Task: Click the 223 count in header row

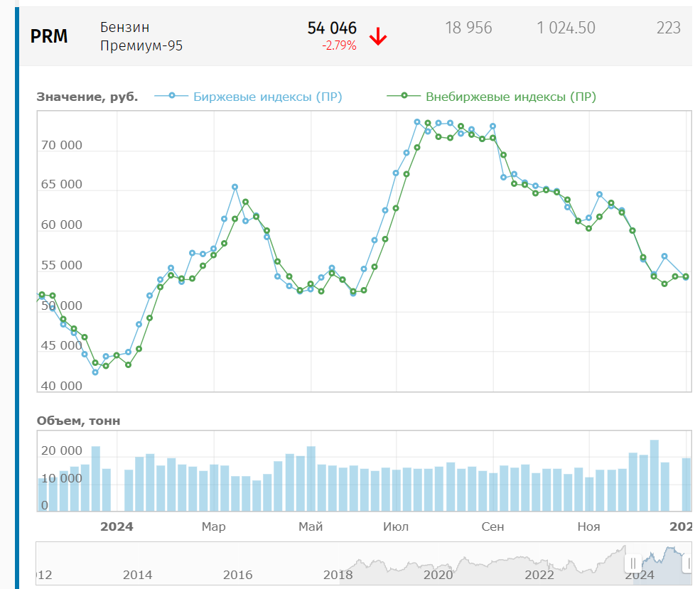Action: [668, 28]
